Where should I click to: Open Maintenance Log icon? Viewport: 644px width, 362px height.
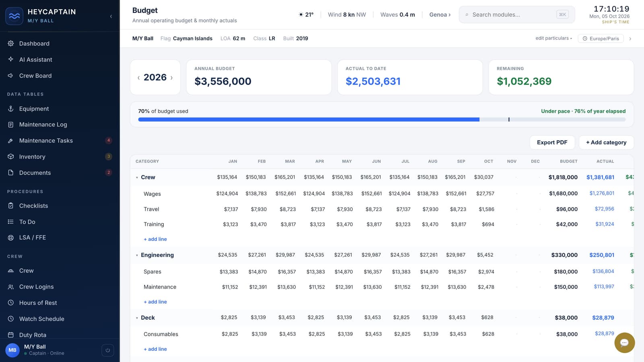[11, 125]
